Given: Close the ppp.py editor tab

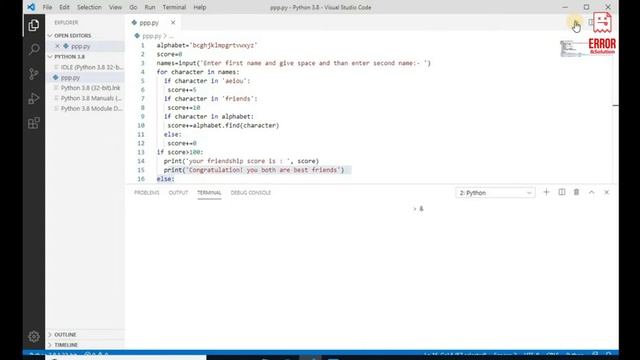Looking at the screenshot, I should tap(173, 23).
